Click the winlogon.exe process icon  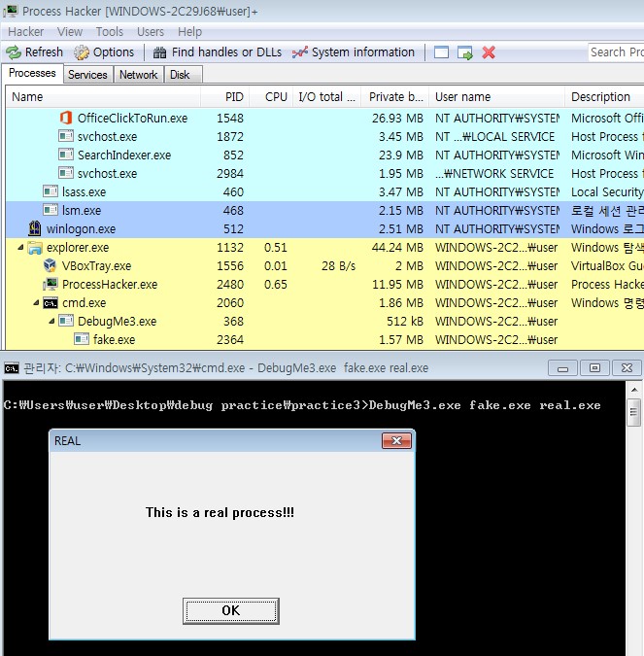click(x=35, y=228)
